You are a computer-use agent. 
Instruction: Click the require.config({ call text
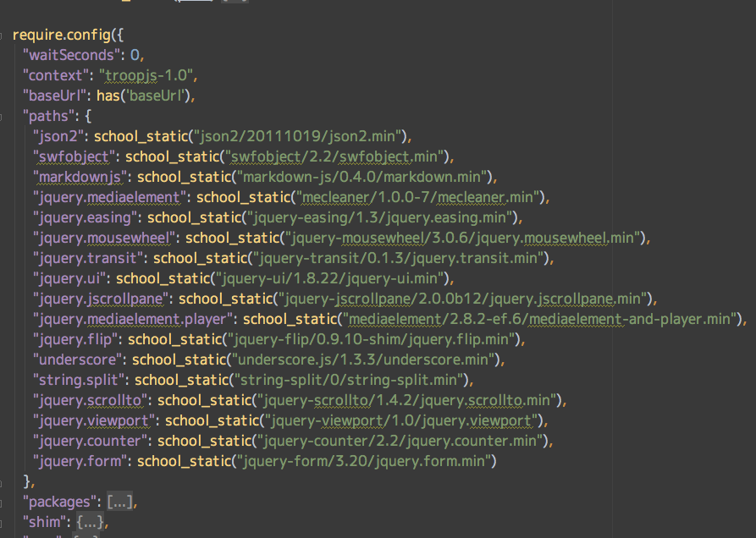coord(68,36)
